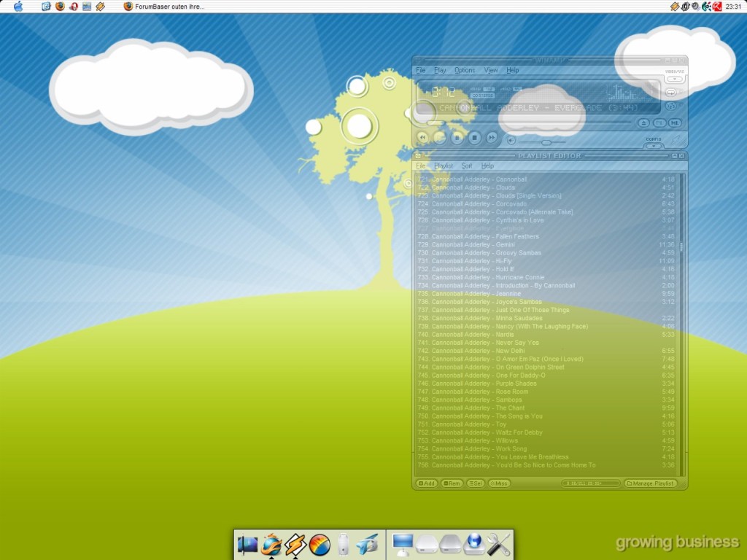
Task: Click the first white hard drive dock icon
Action: tap(426, 544)
